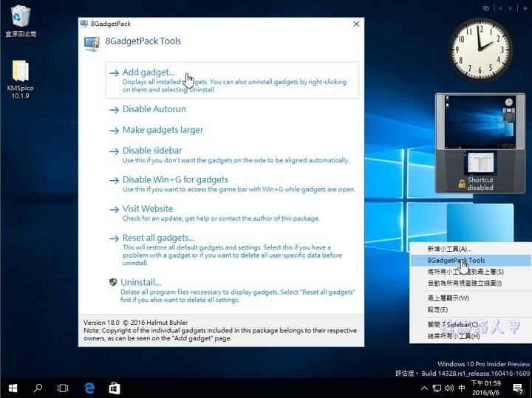
Task: Click the sidebar plus add-gadget icon
Action: coord(525,8)
